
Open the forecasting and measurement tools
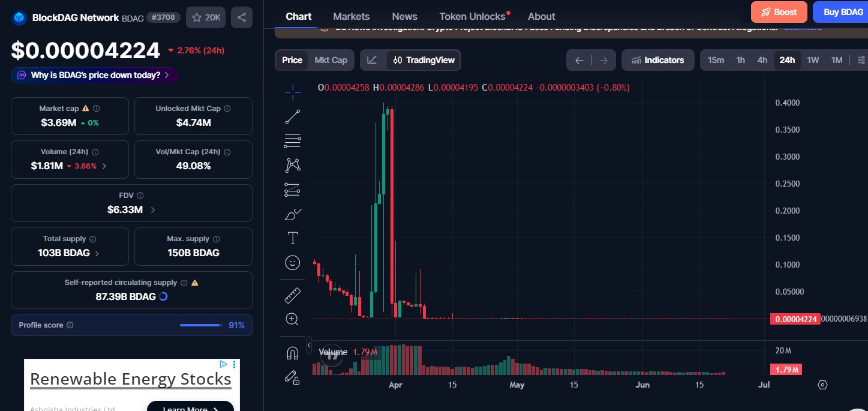(293, 190)
